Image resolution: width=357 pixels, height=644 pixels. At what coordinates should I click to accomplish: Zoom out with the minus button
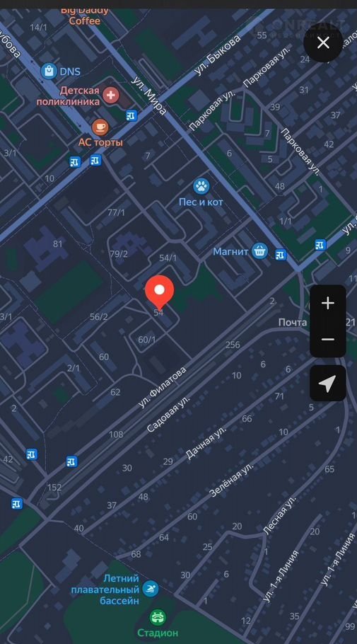tap(327, 340)
